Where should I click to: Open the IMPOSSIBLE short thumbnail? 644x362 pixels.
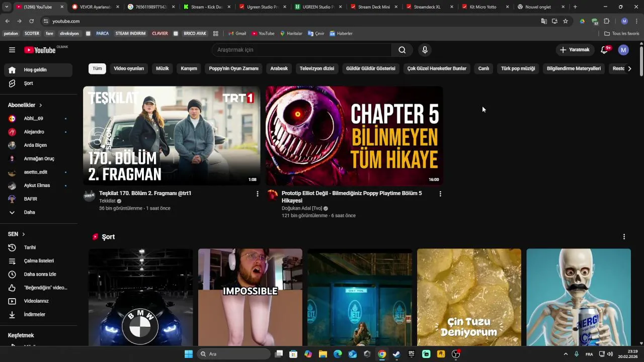tap(250, 297)
